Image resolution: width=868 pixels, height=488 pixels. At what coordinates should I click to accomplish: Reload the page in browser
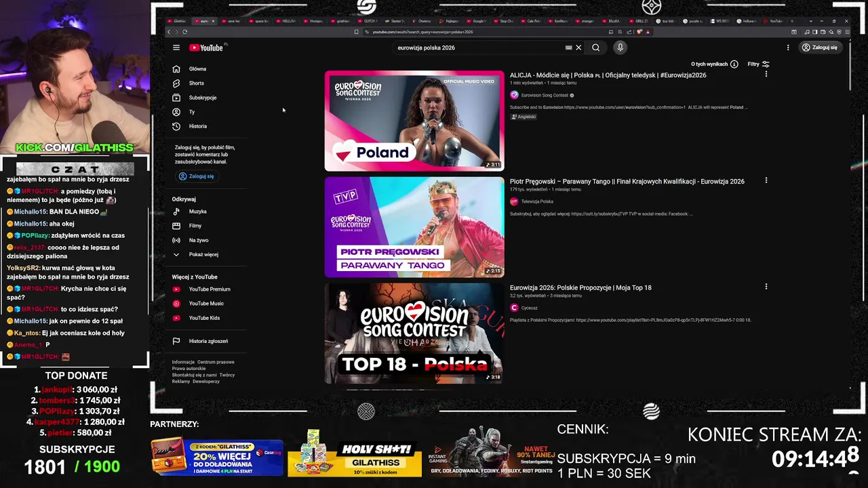click(x=184, y=32)
